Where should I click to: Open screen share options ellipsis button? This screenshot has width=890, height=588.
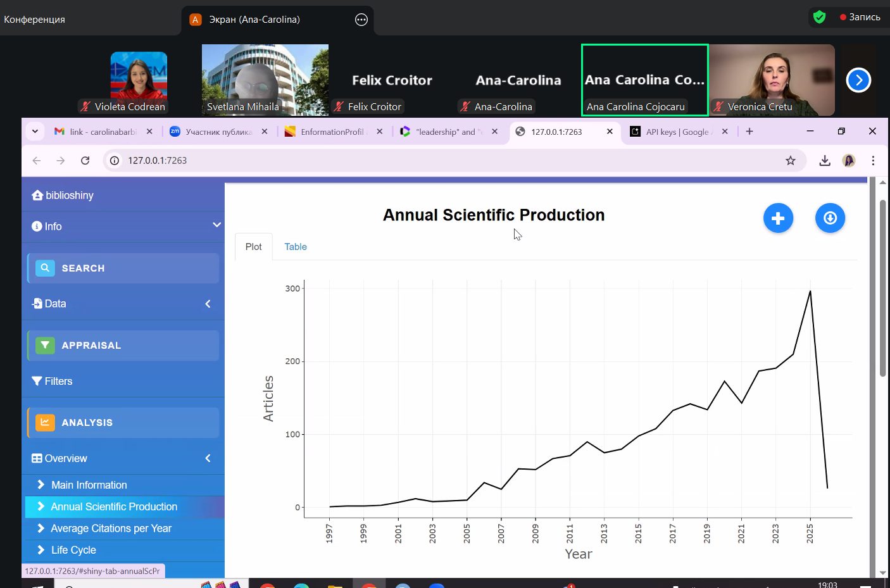click(x=361, y=20)
